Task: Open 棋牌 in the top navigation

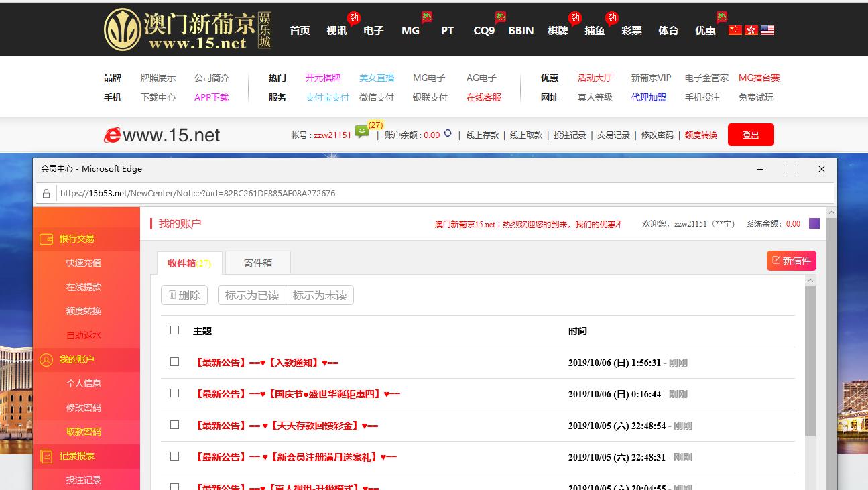Action: coord(558,30)
